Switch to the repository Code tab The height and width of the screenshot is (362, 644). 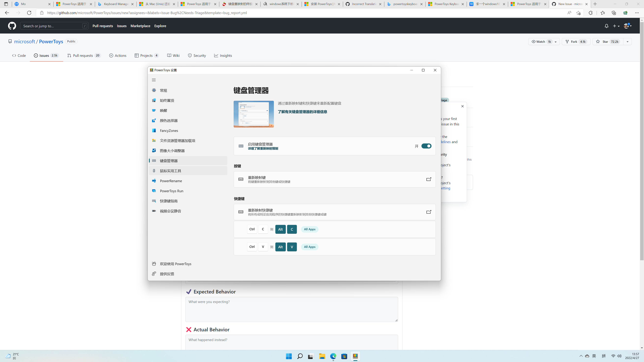(x=19, y=55)
